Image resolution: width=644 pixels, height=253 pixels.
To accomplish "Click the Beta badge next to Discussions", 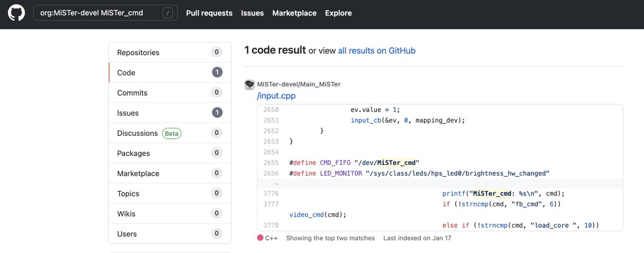I will click(172, 133).
